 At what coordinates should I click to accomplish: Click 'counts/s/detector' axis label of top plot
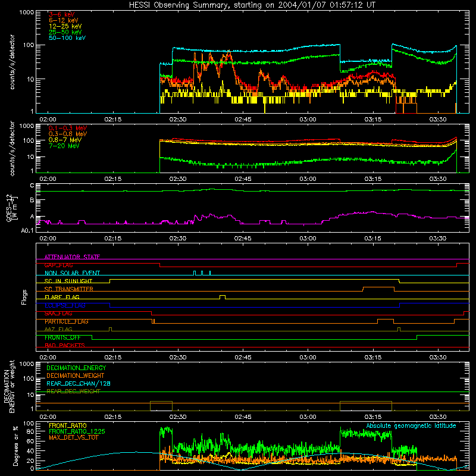(x=12, y=62)
